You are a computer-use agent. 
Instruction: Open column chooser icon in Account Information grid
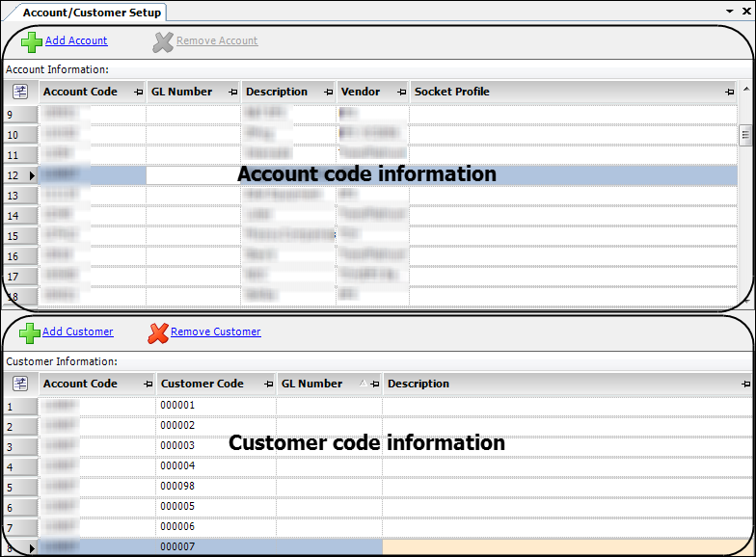pyautogui.click(x=20, y=93)
